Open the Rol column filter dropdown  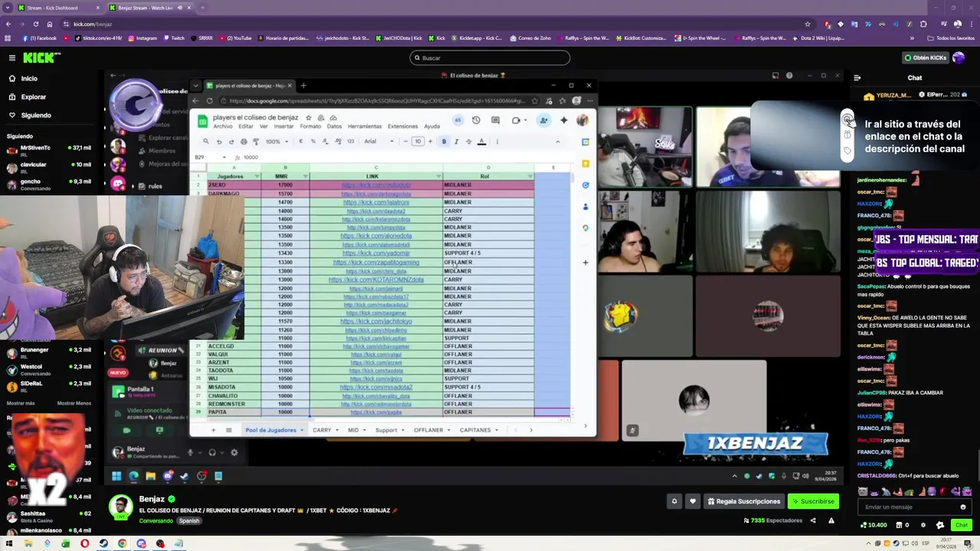pos(528,177)
